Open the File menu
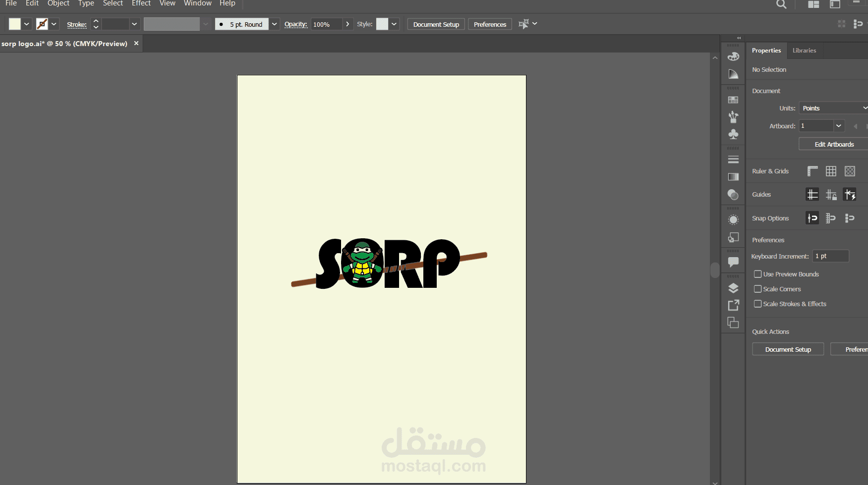 [11, 3]
